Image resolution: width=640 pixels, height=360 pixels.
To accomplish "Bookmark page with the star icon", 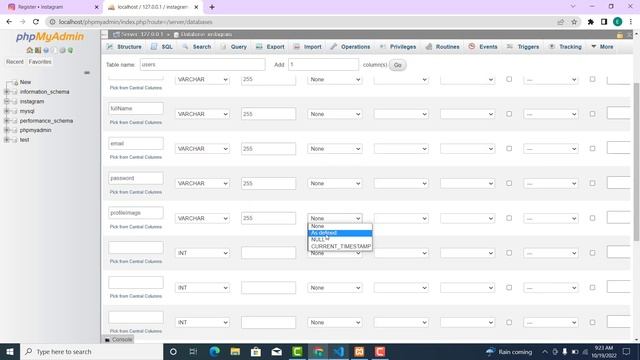I will pos(574,22).
